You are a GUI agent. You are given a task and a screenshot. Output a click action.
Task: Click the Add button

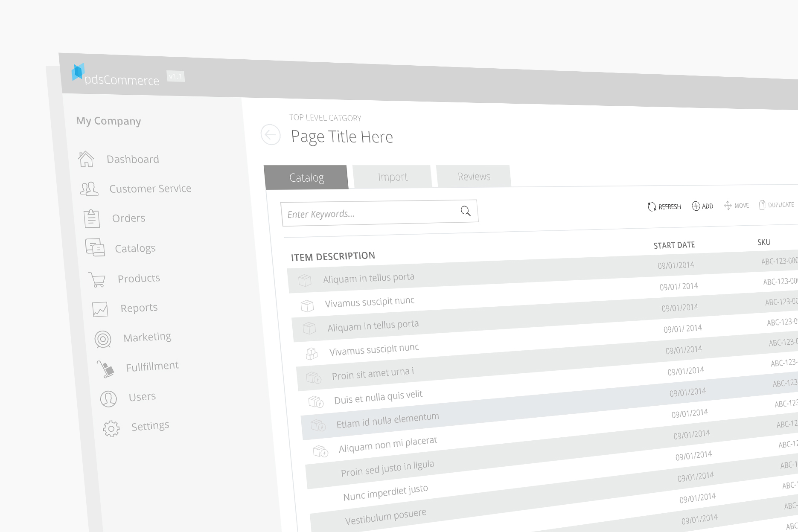click(702, 206)
